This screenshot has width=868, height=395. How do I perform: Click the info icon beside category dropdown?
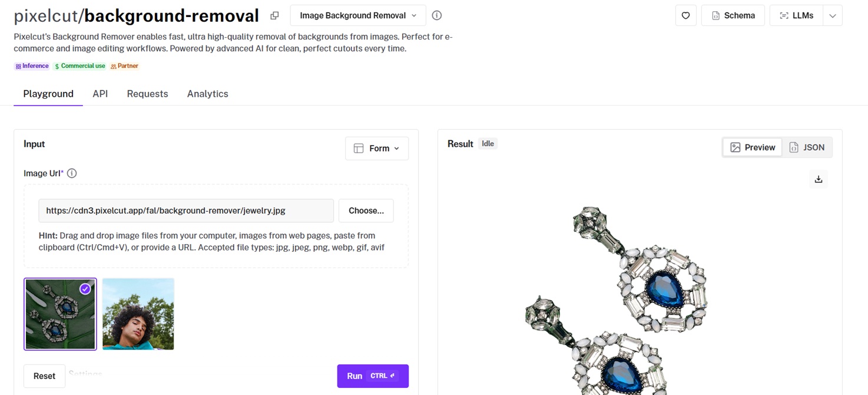click(437, 16)
